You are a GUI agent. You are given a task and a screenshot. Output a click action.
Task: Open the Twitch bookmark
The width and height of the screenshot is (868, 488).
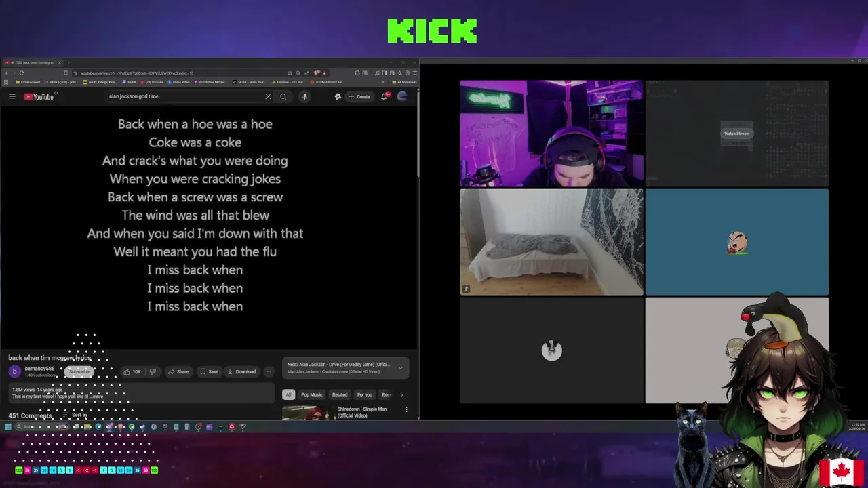130,82
